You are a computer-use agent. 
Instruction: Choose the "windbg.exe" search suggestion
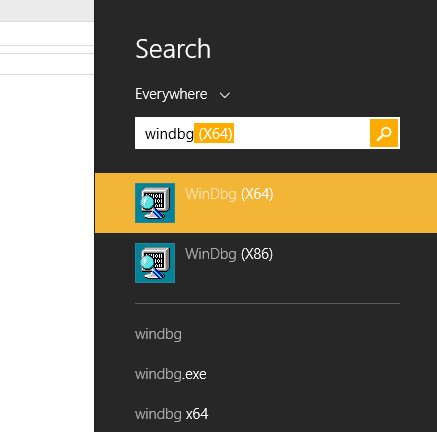(x=171, y=374)
